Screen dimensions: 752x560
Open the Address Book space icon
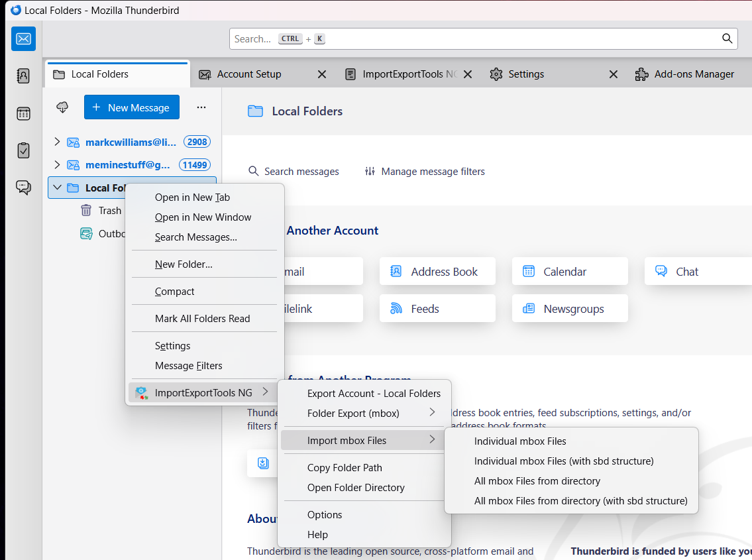[23, 76]
